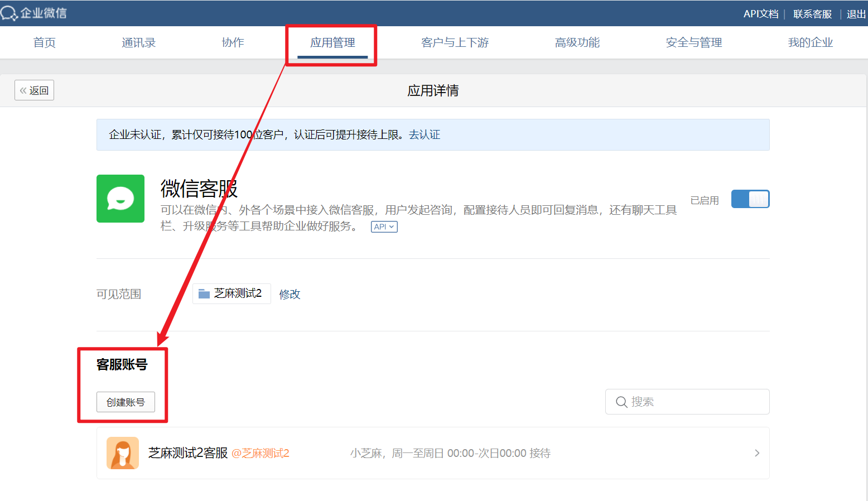Open the 安全与管理 tab

[694, 42]
